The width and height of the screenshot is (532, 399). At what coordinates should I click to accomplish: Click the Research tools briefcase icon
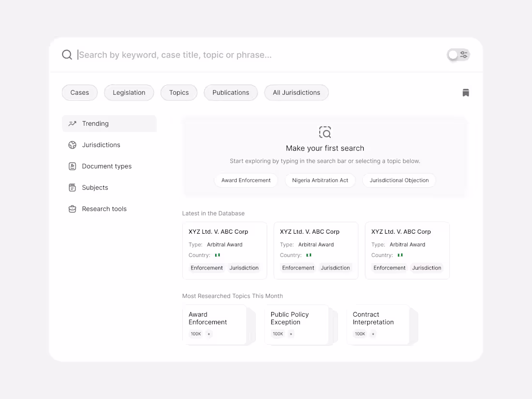(x=73, y=209)
